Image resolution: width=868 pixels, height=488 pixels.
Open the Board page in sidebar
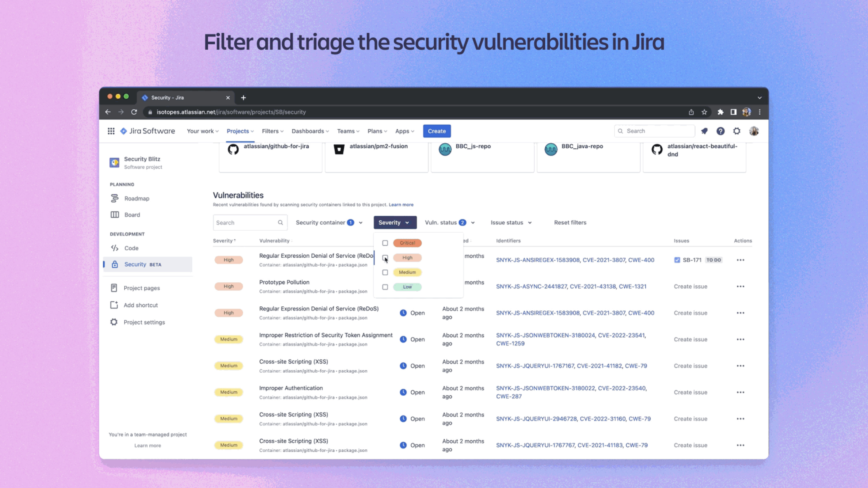pos(148,215)
